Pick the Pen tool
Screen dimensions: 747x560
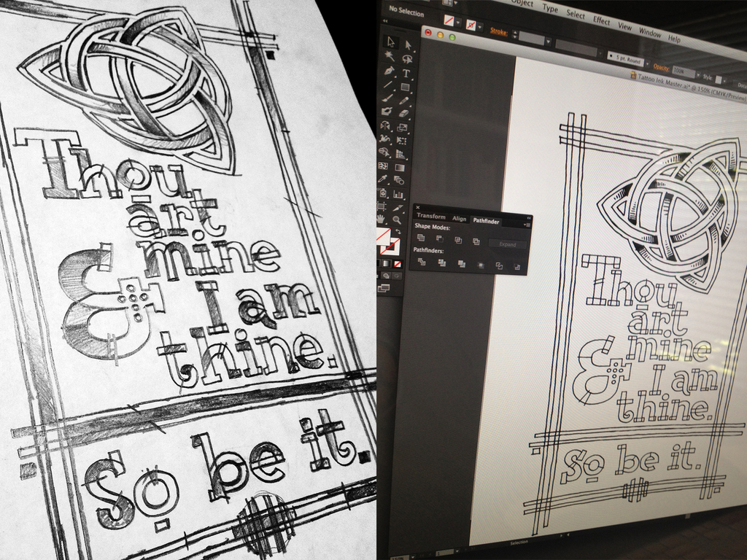tap(389, 71)
